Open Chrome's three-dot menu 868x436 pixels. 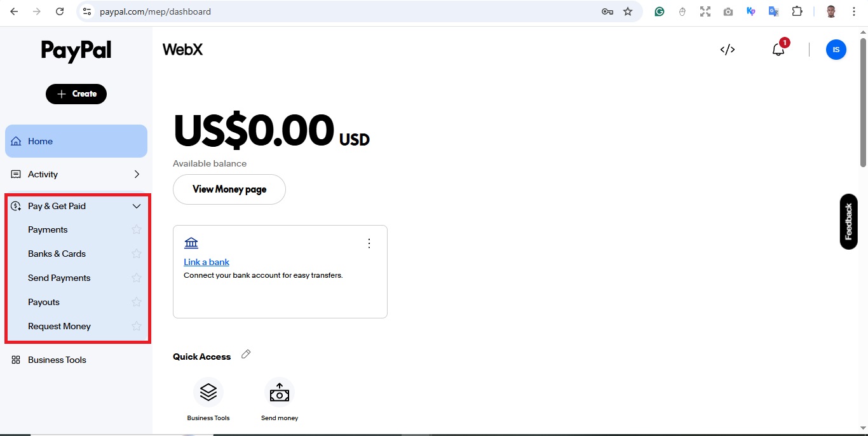tap(854, 11)
